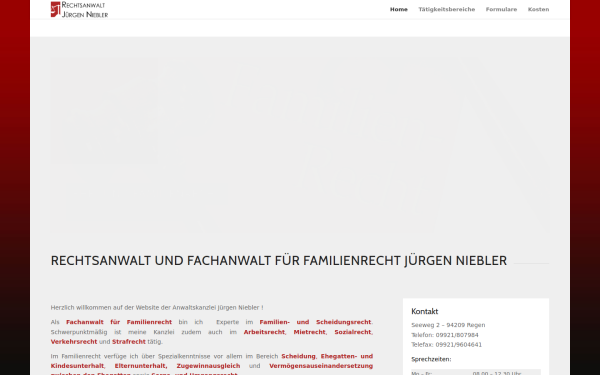600x375 pixels.
Task: Follow the Arbeitsrecht link
Action: pos(264,332)
